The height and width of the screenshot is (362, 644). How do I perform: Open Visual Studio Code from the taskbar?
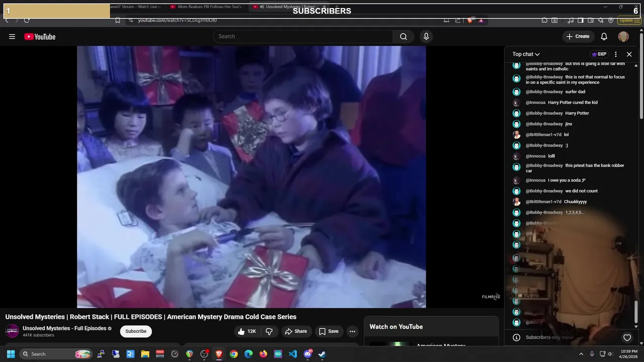293,354
